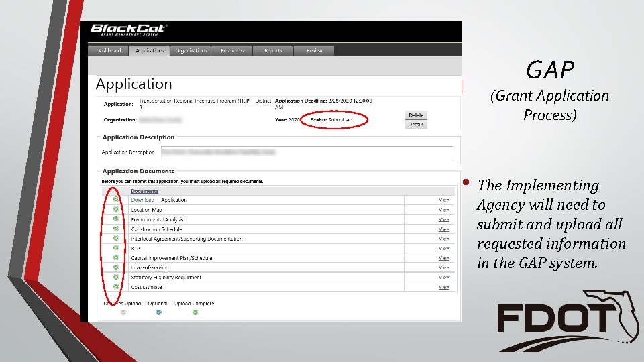Click the 'Location Map' document name
This screenshot has height=362, width=644.
pyautogui.click(x=147, y=210)
